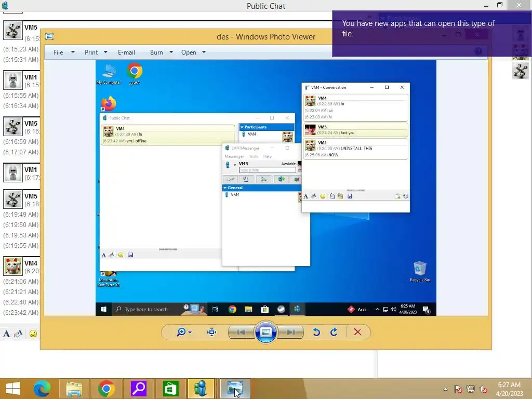Delete the photo with red X
The width and height of the screenshot is (532, 399).
357,332
